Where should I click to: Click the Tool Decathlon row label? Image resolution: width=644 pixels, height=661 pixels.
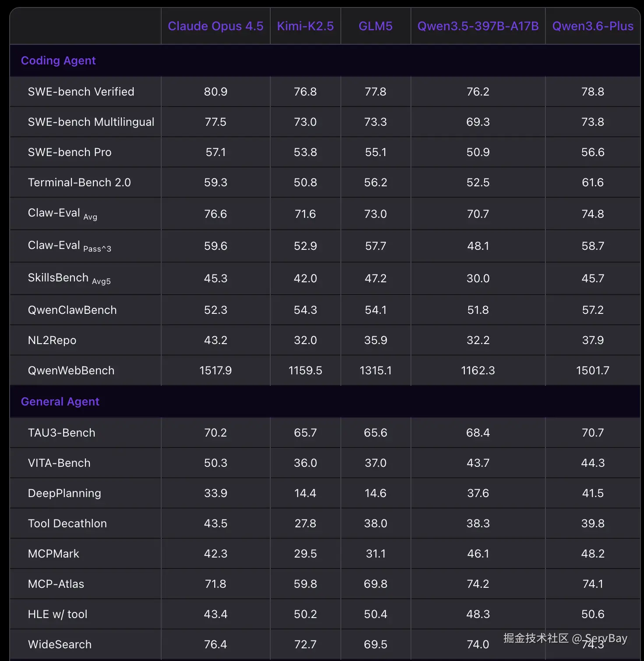point(67,523)
